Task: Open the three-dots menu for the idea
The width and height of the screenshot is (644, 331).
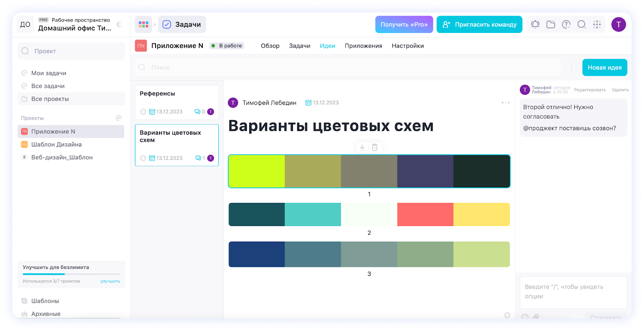Action: [x=505, y=103]
